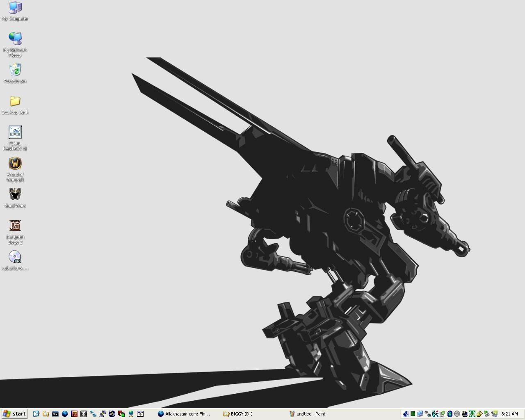Launch FileZilla from quick launch bar
This screenshot has height=420, width=525.
click(74, 414)
